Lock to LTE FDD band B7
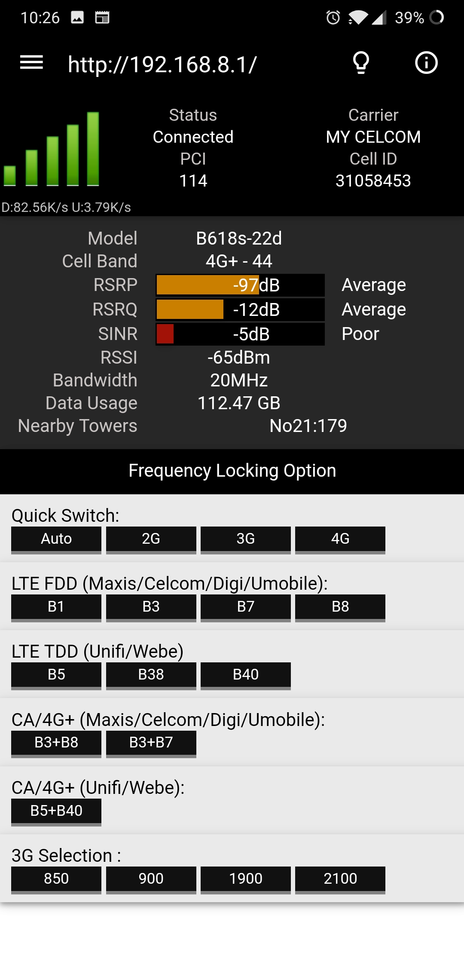464x980 pixels. click(246, 608)
